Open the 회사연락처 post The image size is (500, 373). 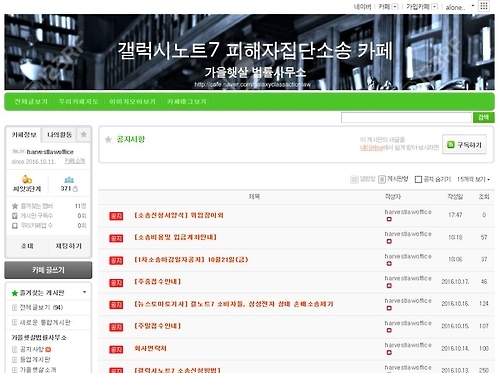pyautogui.click(x=150, y=348)
